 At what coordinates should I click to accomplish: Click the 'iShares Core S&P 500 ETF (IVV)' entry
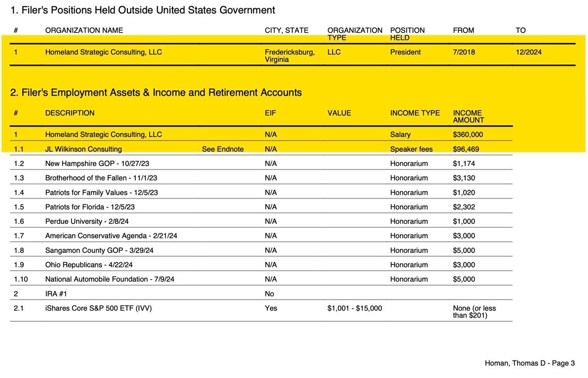click(98, 309)
